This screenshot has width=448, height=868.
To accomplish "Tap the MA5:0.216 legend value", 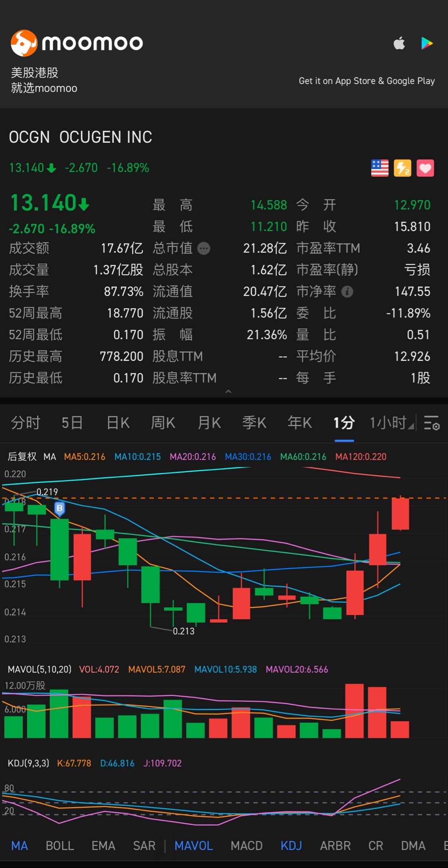I will click(x=85, y=457).
